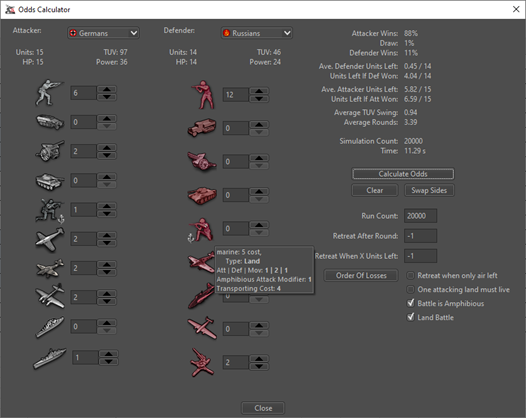The height and width of the screenshot is (418, 526).
Task: Increase Russian infantry count
Action: click(259, 91)
